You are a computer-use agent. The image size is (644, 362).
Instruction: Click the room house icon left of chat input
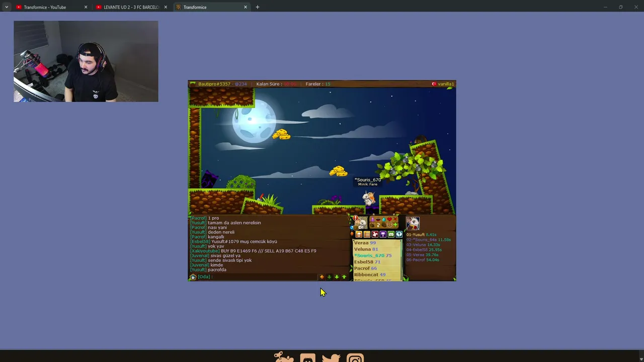coord(193,277)
